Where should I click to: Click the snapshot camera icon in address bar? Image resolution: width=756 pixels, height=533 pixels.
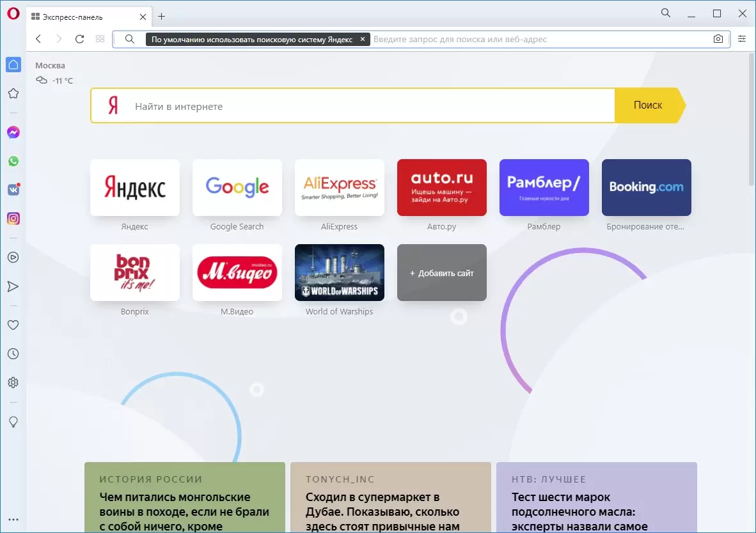(718, 39)
